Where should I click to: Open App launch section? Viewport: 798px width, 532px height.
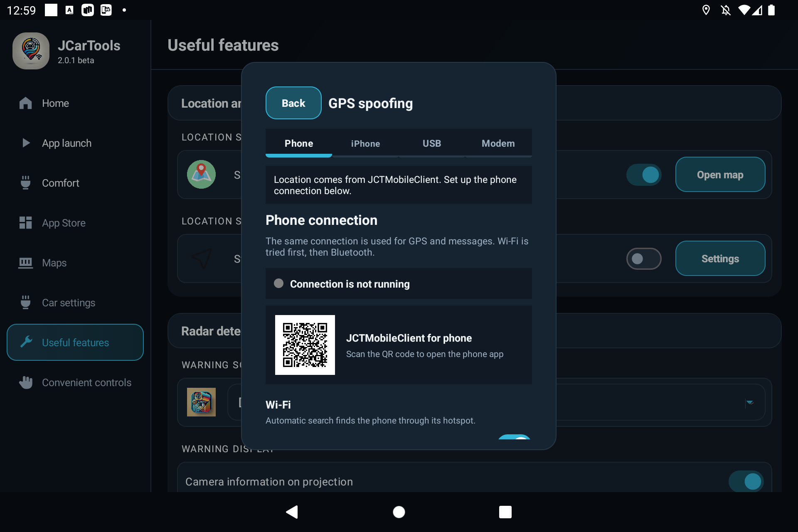[x=75, y=143]
